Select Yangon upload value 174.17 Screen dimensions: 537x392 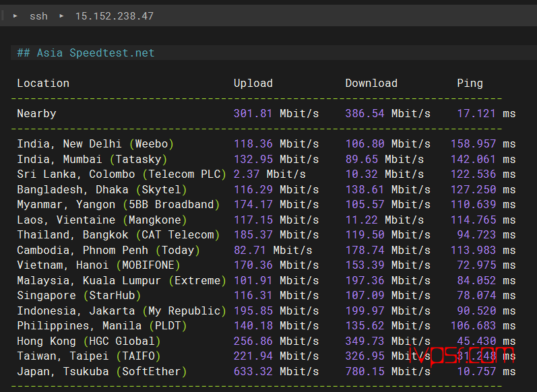pyautogui.click(x=253, y=204)
